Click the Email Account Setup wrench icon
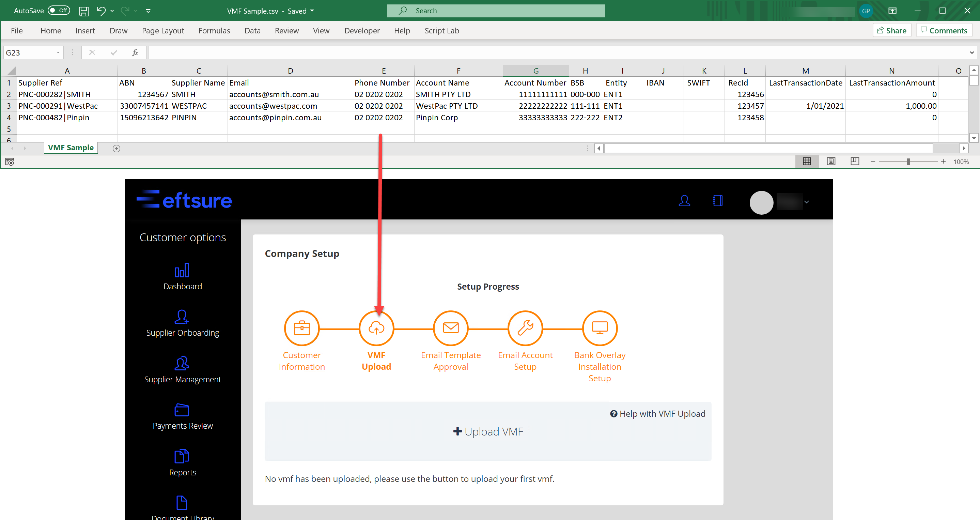The image size is (980, 520). (525, 328)
